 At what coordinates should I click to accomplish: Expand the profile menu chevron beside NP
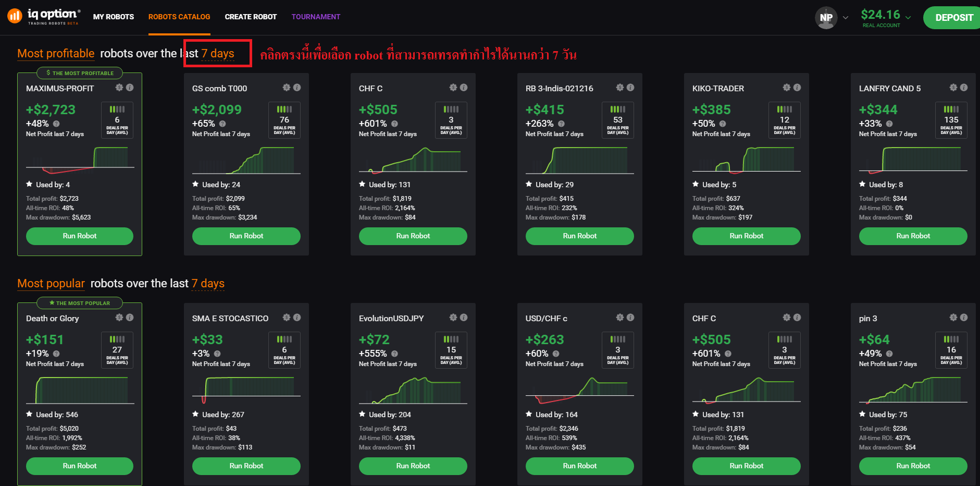[x=846, y=18]
